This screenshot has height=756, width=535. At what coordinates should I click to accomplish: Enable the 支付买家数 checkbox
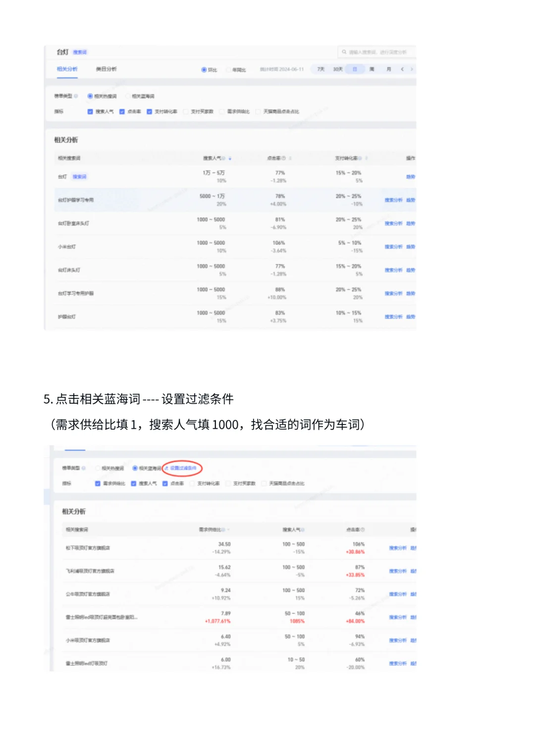[x=186, y=111]
